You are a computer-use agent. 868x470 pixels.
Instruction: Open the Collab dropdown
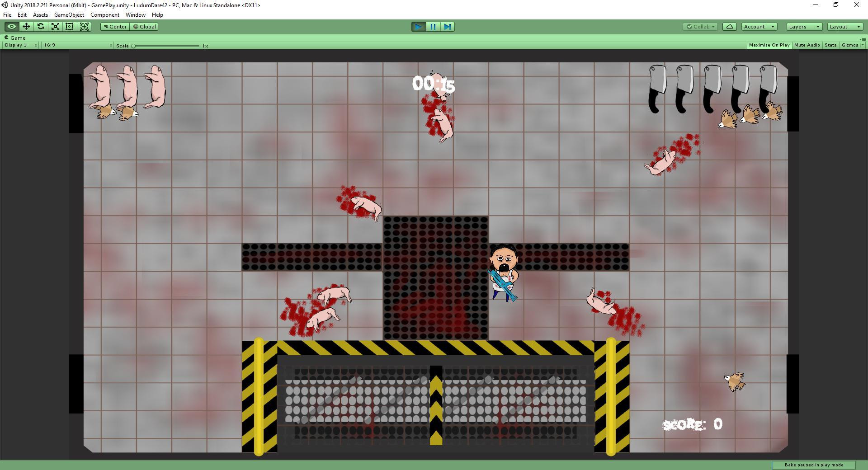700,27
